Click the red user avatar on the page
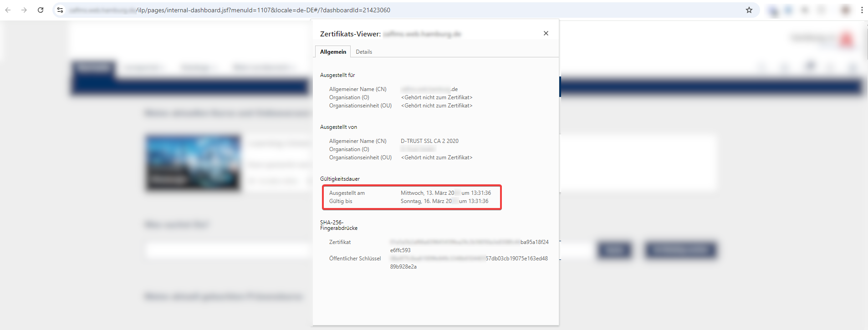868x330 pixels. pyautogui.click(x=847, y=40)
